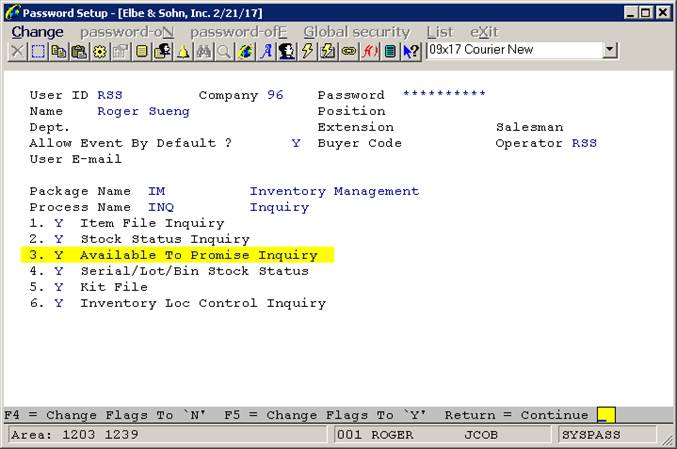Click the blue letter A font icon
The image size is (677, 449).
(x=266, y=52)
